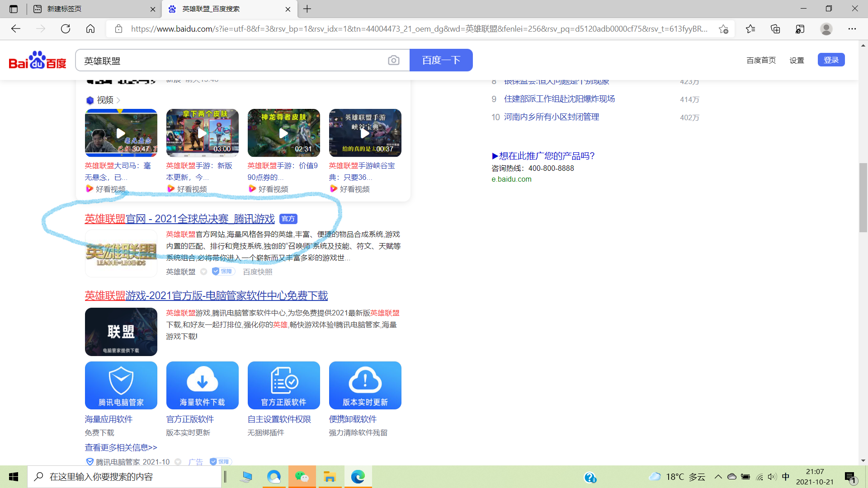Screen dimensions: 868x488
Task: Click the League of Legends logo thumbnail
Action: tap(121, 253)
